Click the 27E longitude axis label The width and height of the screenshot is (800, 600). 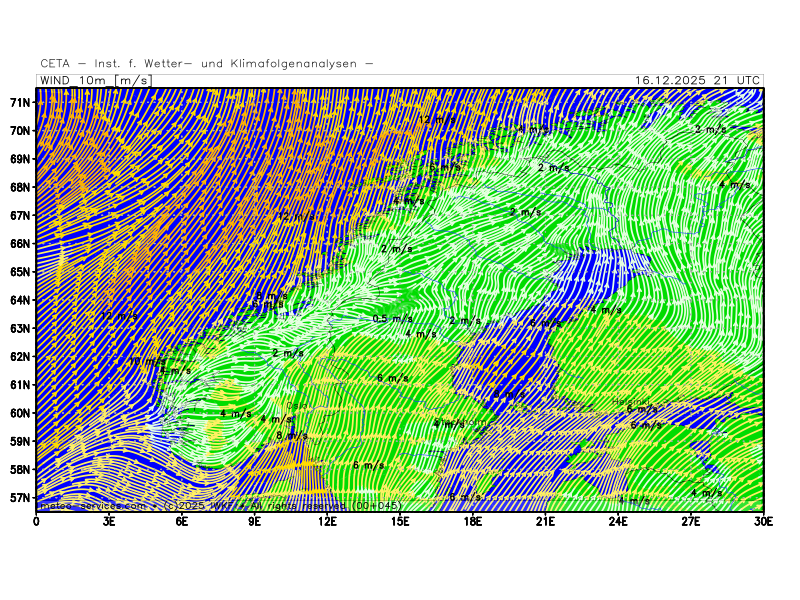691,520
